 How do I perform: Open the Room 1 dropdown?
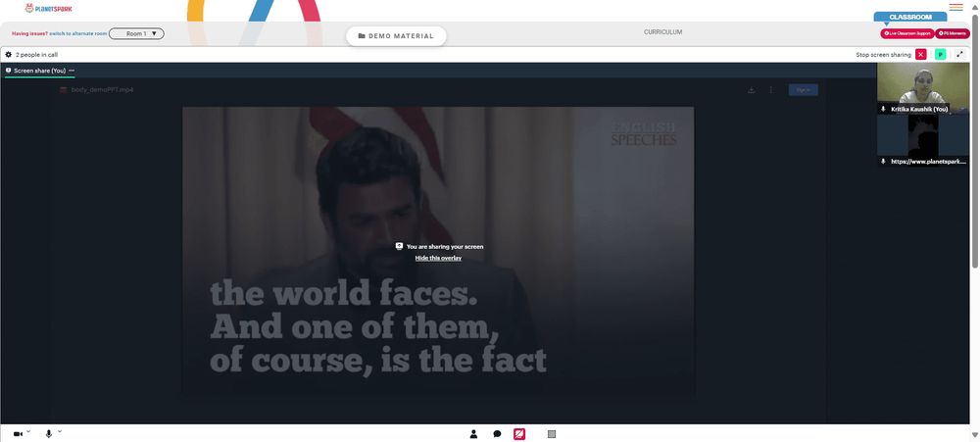[136, 33]
